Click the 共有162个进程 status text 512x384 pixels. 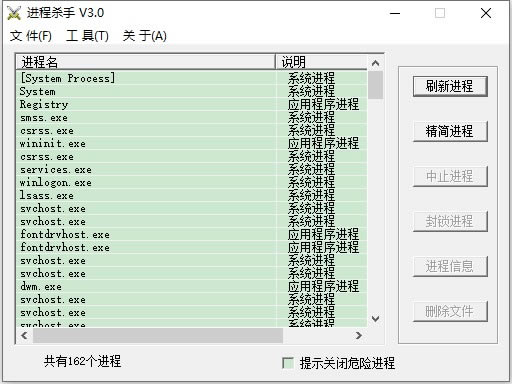[82, 361]
